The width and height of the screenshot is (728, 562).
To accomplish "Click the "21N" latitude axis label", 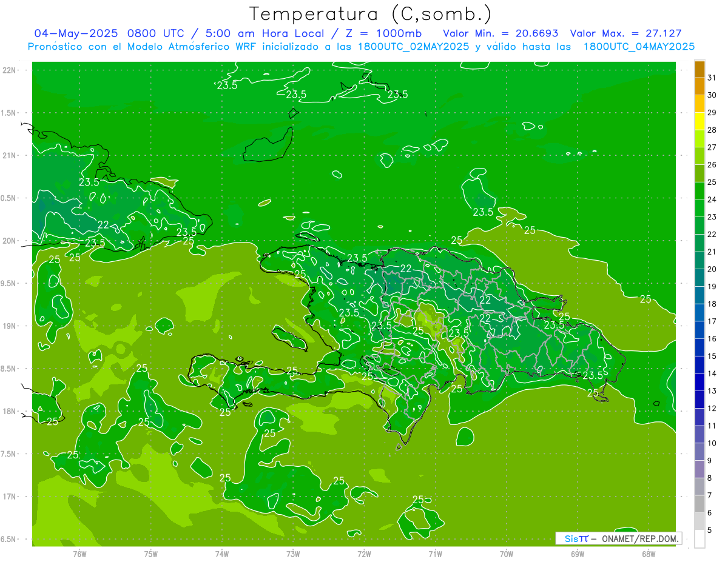I will [x=9, y=156].
